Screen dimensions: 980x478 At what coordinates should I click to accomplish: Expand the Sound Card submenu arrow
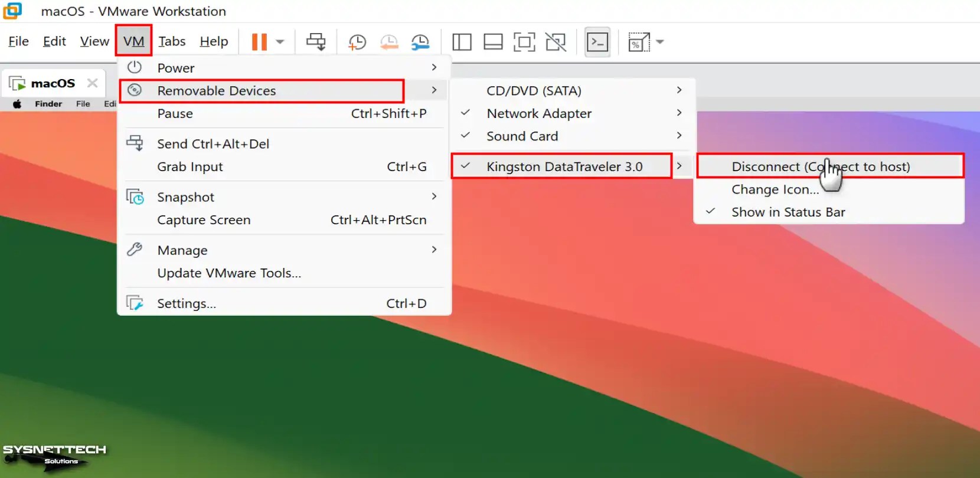click(x=680, y=135)
